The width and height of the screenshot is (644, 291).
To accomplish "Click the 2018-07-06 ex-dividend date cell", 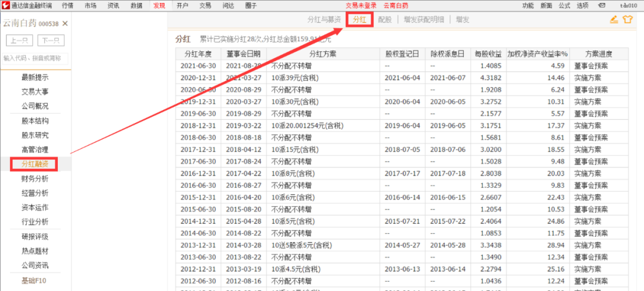I will pyautogui.click(x=448, y=150).
